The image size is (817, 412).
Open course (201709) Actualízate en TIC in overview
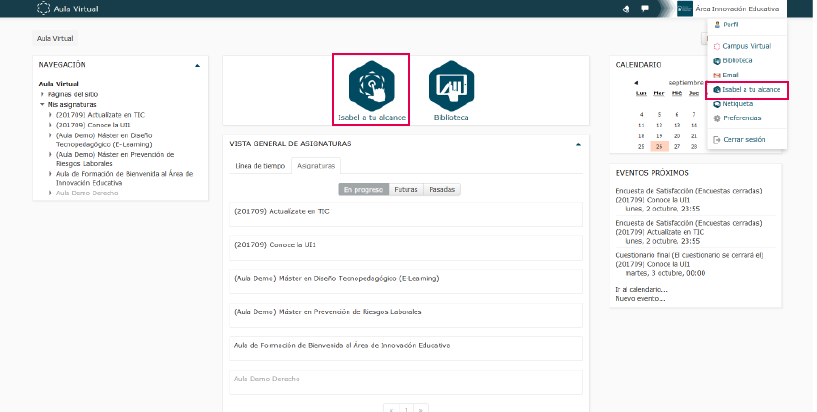(x=281, y=212)
